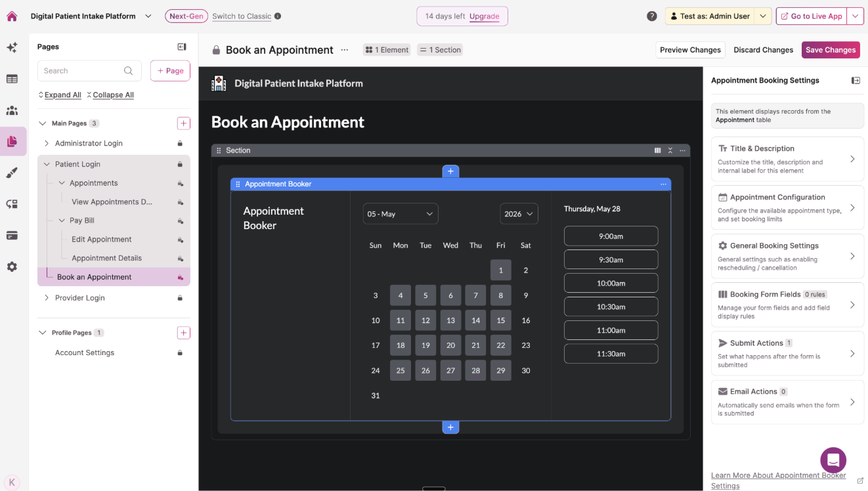Open the Test as user dropdown arrow
This screenshot has height=491, width=868.
coord(762,16)
